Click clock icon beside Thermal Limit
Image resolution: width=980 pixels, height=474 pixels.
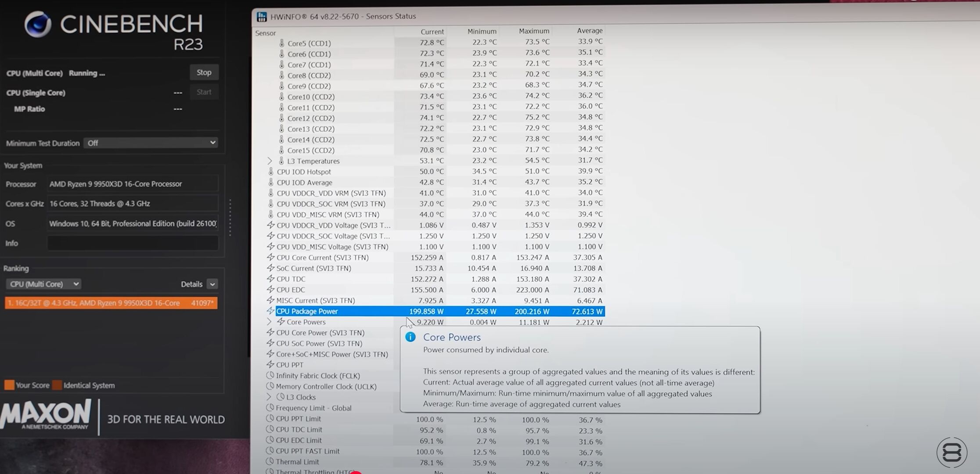click(270, 461)
